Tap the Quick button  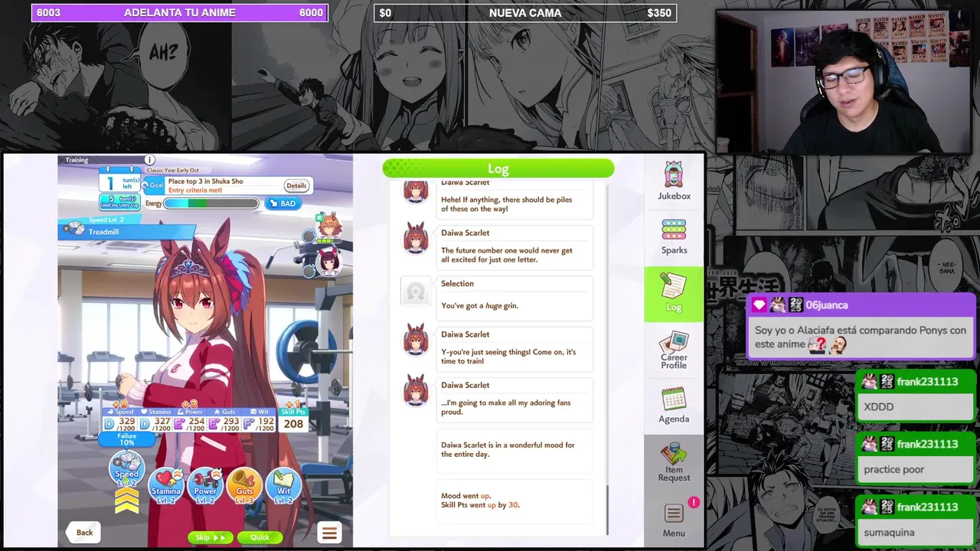pyautogui.click(x=260, y=537)
